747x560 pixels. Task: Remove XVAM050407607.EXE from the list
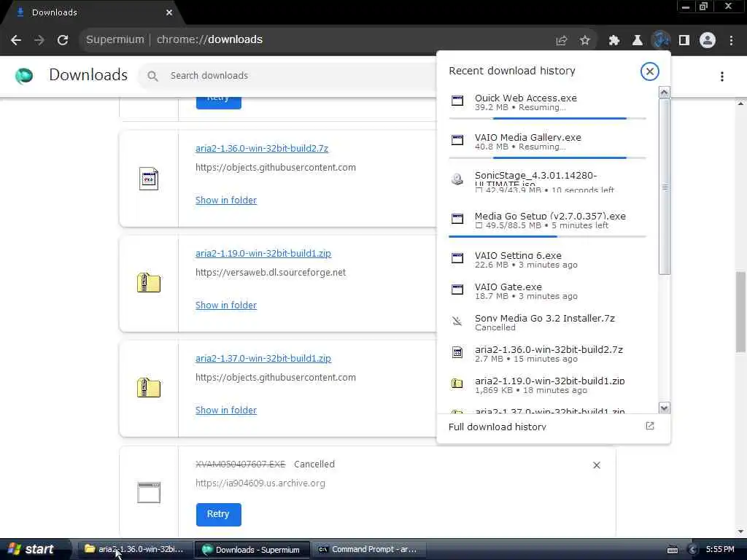coord(597,465)
